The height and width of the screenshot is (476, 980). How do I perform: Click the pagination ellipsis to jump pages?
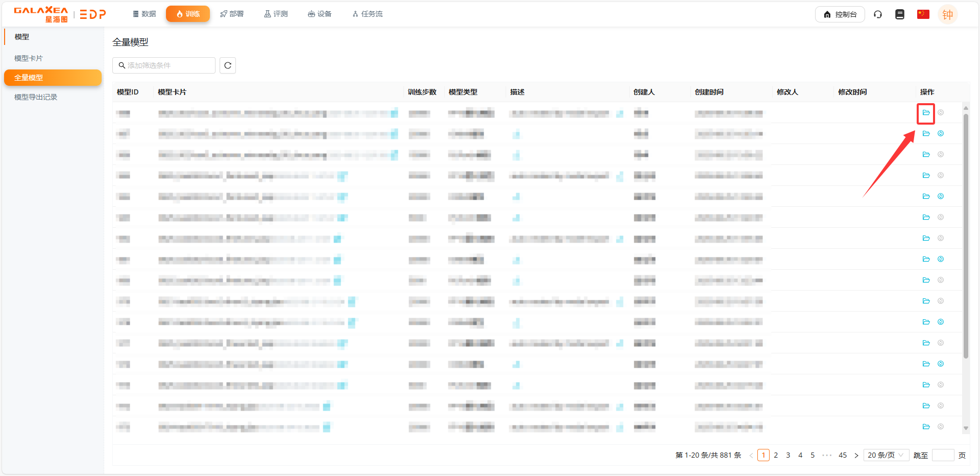click(x=827, y=455)
